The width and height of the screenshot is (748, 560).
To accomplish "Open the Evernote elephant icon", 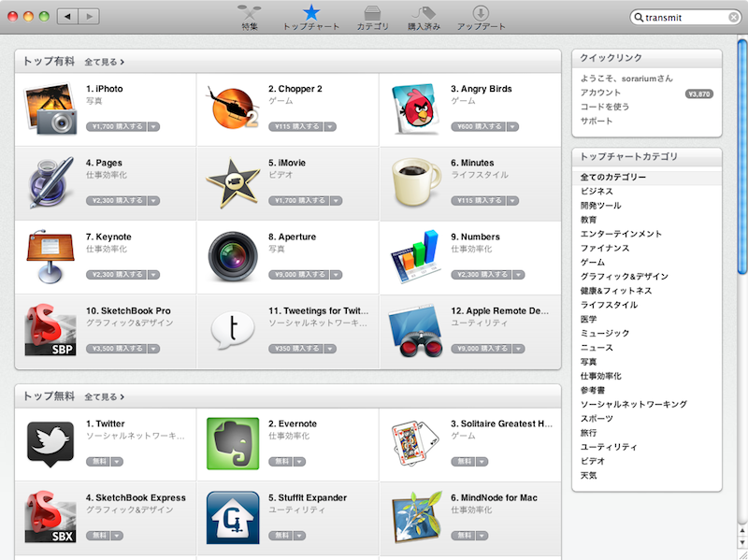I will tap(233, 444).
